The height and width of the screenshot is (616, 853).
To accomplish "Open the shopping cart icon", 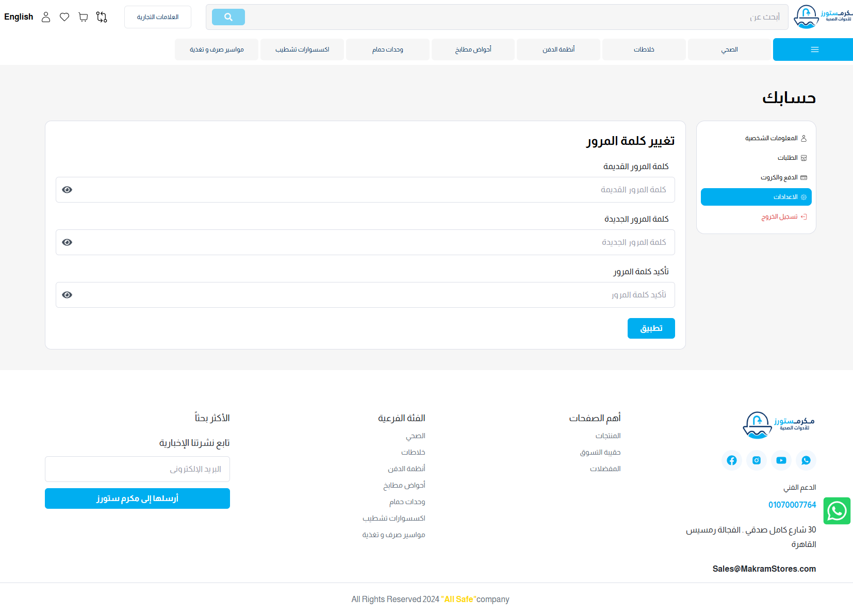I will [83, 17].
